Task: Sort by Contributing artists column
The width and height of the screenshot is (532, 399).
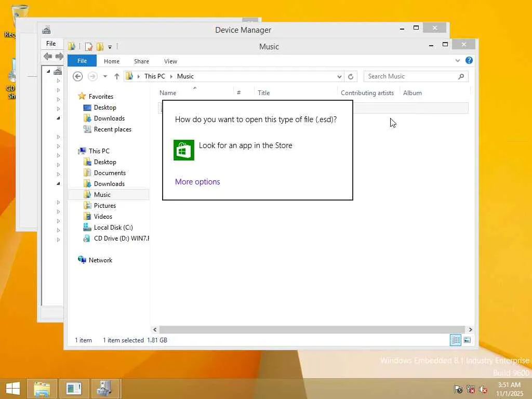Action: pyautogui.click(x=367, y=93)
